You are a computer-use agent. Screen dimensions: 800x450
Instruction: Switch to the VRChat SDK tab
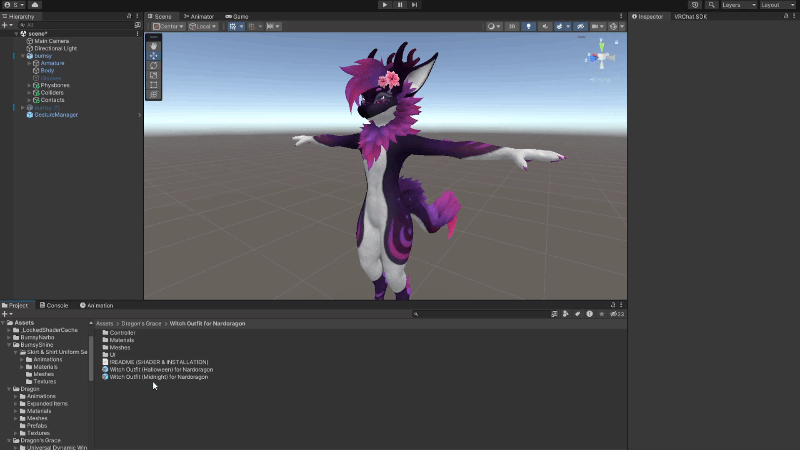690,16
